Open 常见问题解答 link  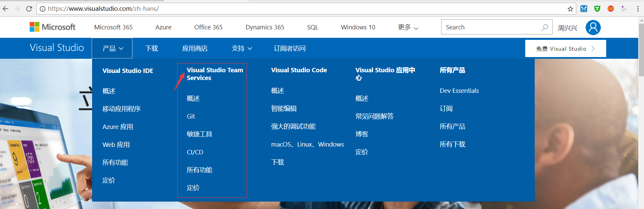click(374, 116)
